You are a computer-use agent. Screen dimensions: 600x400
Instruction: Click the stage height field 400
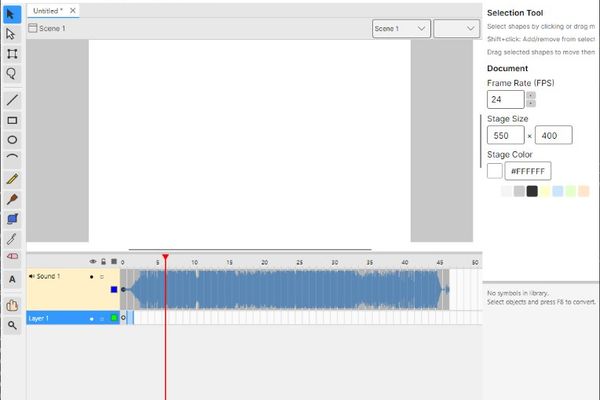[x=553, y=135]
